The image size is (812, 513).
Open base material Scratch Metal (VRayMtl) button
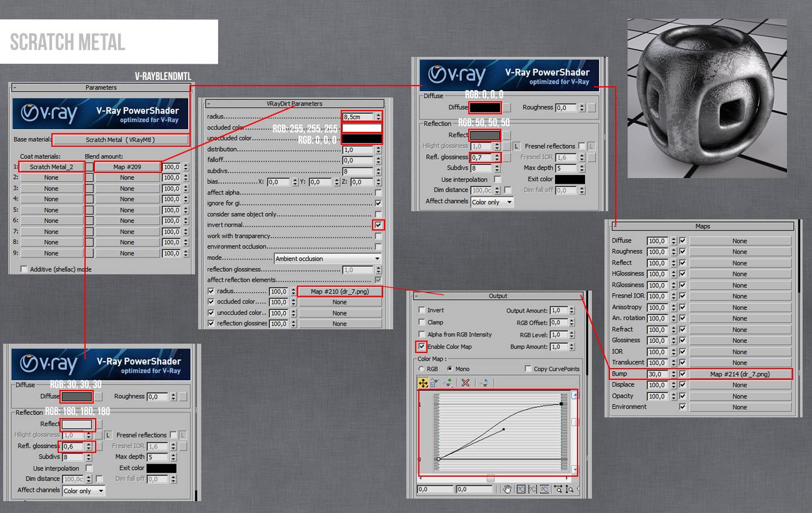tap(121, 140)
